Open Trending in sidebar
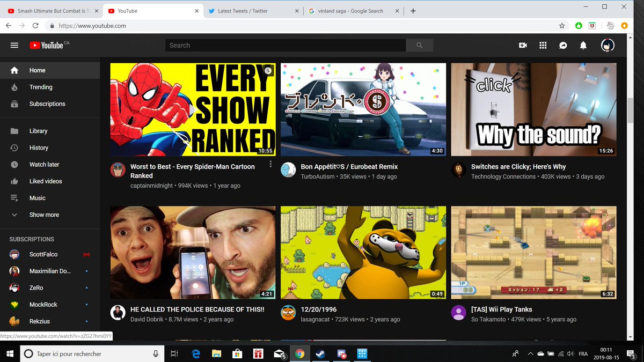 point(50,87)
